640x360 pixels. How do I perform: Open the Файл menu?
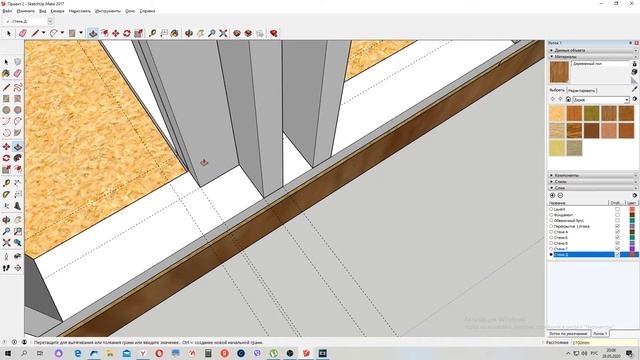click(7, 11)
